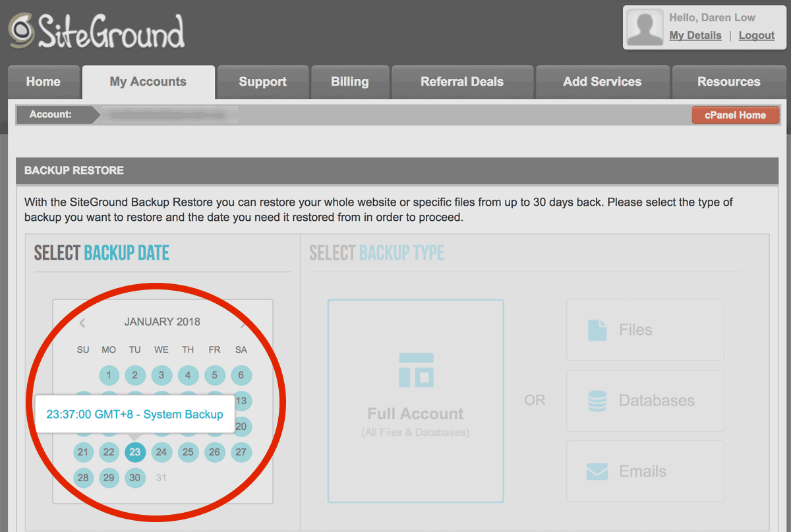Screen dimensions: 791x532
Task: Select January 3 in calendar
Action: [161, 376]
